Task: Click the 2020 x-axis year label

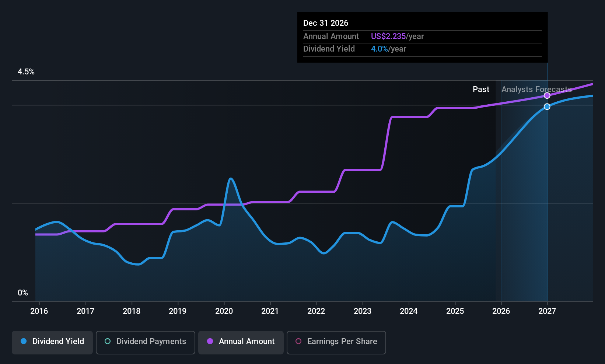Action: tap(224, 311)
